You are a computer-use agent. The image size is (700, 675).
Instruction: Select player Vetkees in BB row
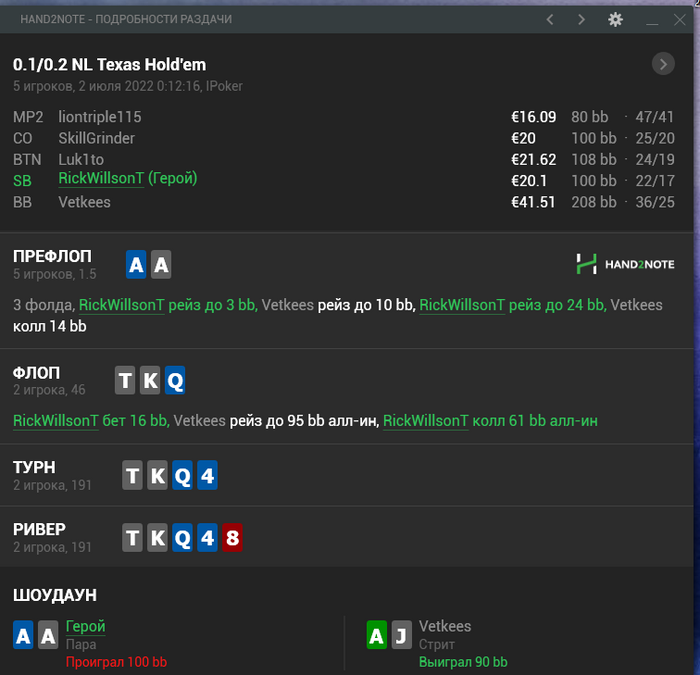pyautogui.click(x=84, y=203)
